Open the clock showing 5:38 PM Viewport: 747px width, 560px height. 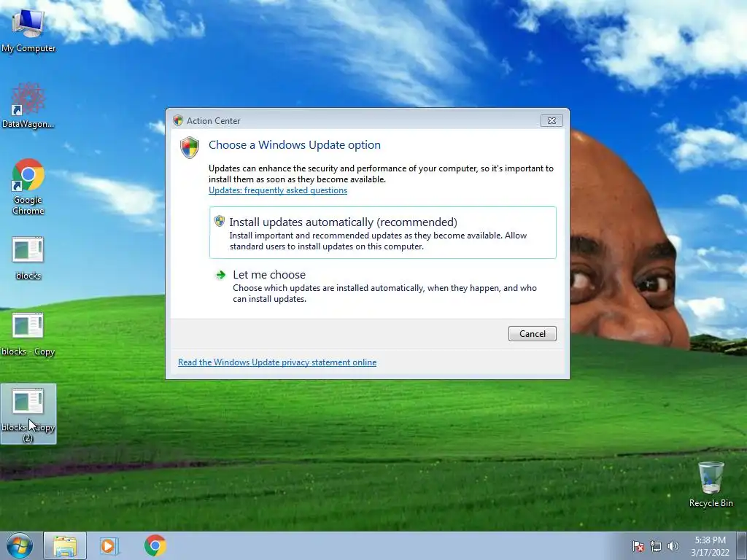(x=710, y=546)
